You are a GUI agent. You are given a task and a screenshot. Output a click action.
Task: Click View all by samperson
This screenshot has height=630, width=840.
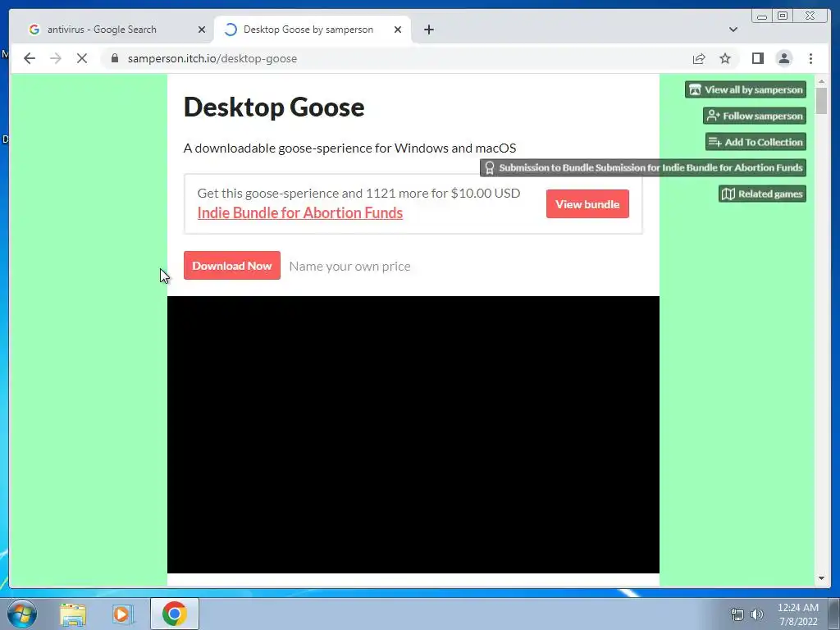point(745,89)
